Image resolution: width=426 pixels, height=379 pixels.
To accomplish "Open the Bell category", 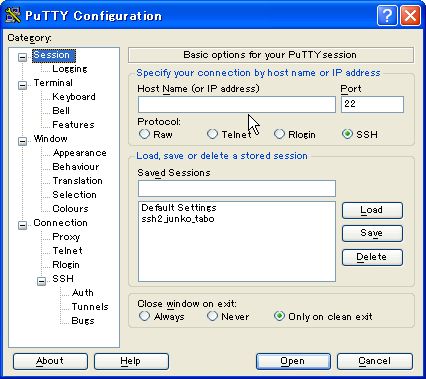I will pyautogui.click(x=61, y=111).
